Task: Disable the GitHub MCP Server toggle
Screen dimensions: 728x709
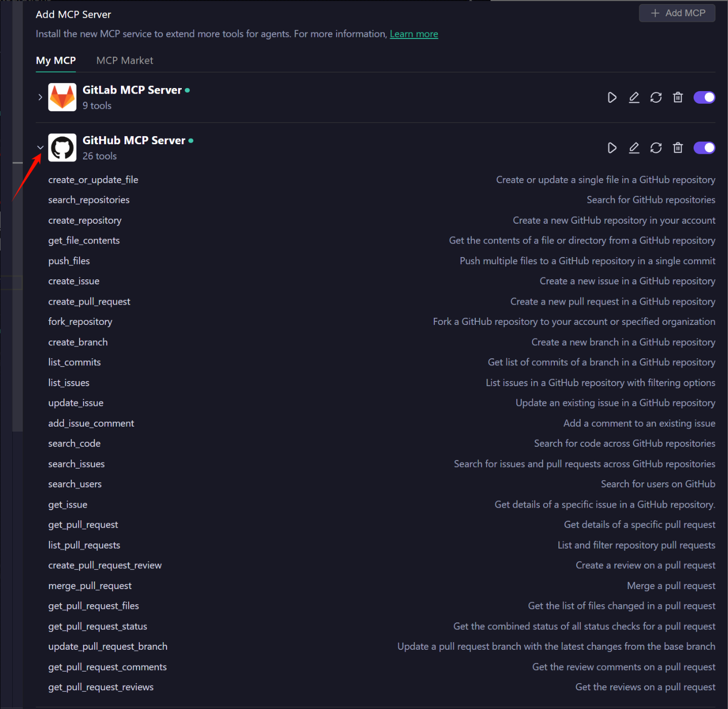Action: [704, 148]
